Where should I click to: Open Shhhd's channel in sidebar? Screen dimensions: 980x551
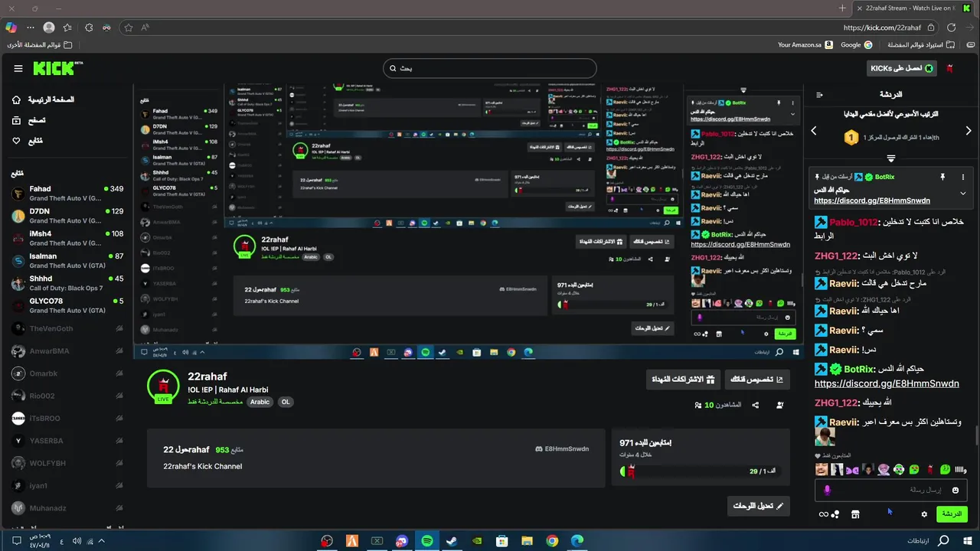coord(67,283)
